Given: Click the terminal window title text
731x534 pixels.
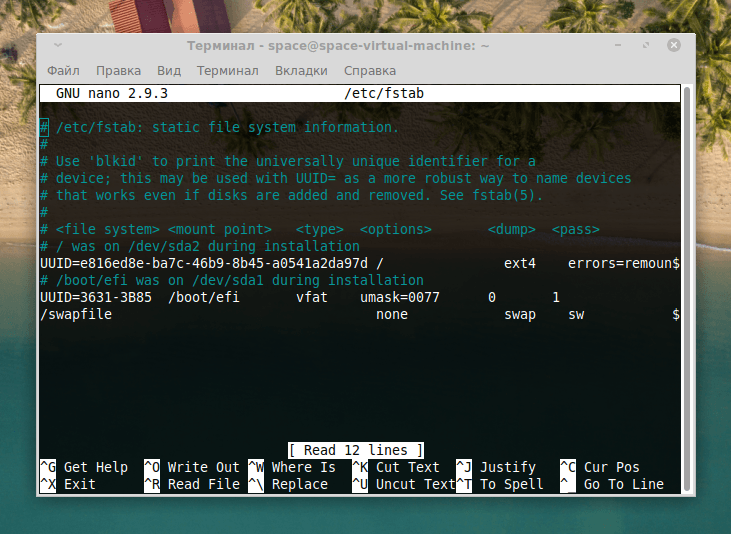Looking at the screenshot, I should (x=338, y=45).
